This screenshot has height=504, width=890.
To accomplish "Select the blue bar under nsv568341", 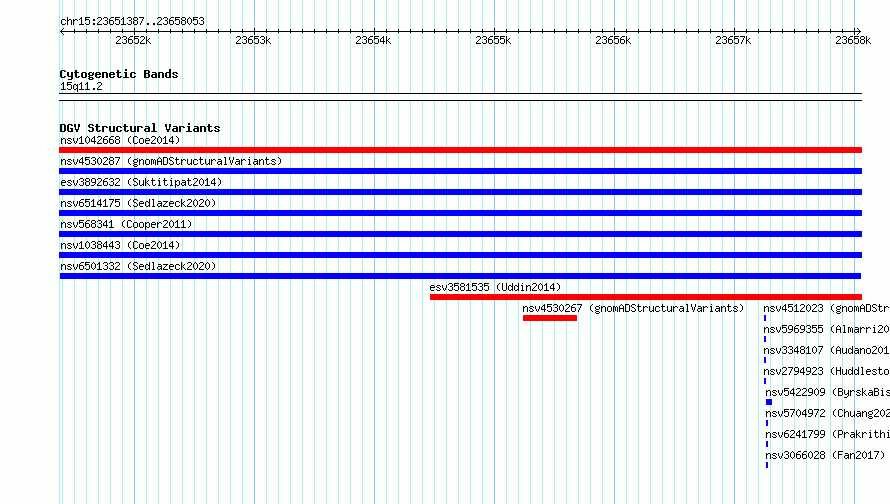I will click(460, 234).
